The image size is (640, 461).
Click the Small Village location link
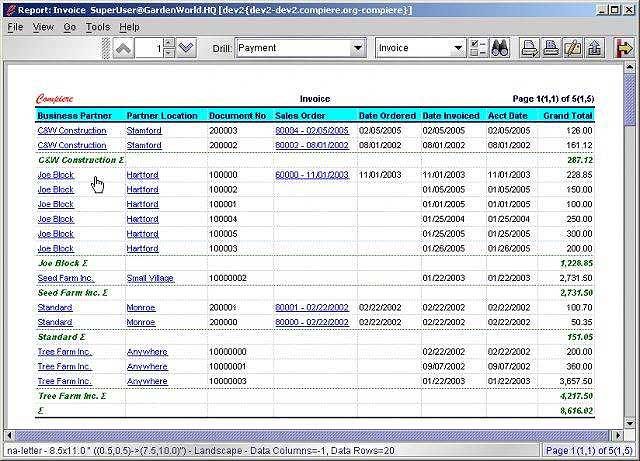[150, 278]
